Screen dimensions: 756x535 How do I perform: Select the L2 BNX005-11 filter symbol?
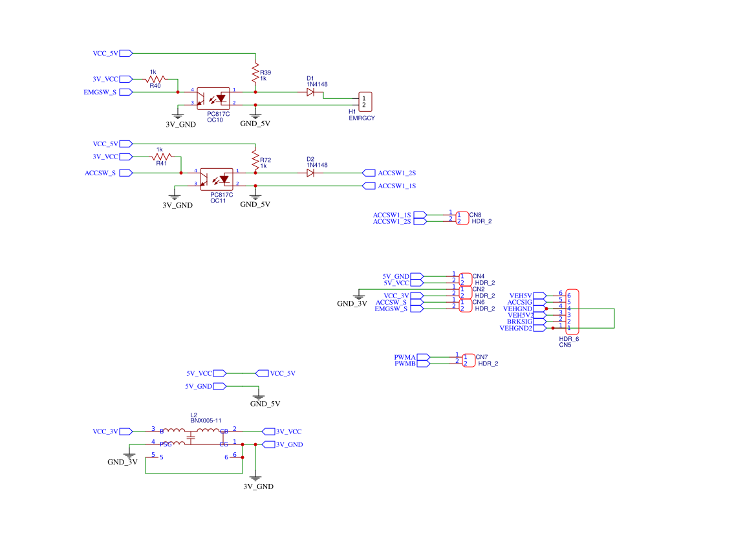coord(194,437)
